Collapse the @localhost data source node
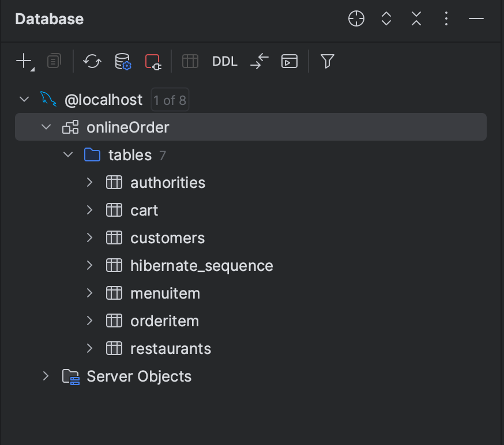504x445 pixels. [x=24, y=99]
